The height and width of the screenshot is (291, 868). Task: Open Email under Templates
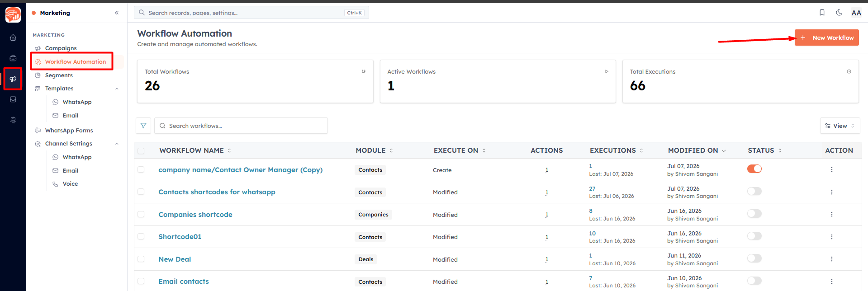(71, 116)
